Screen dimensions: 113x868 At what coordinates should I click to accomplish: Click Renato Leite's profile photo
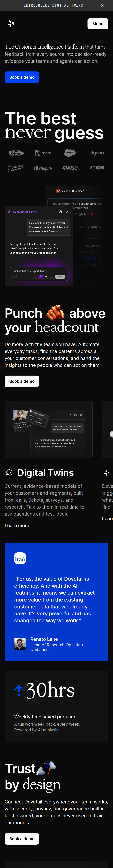[20, 644]
